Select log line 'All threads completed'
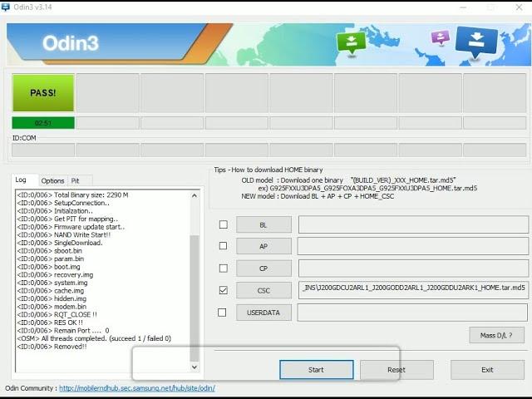The image size is (532, 399). [94, 338]
